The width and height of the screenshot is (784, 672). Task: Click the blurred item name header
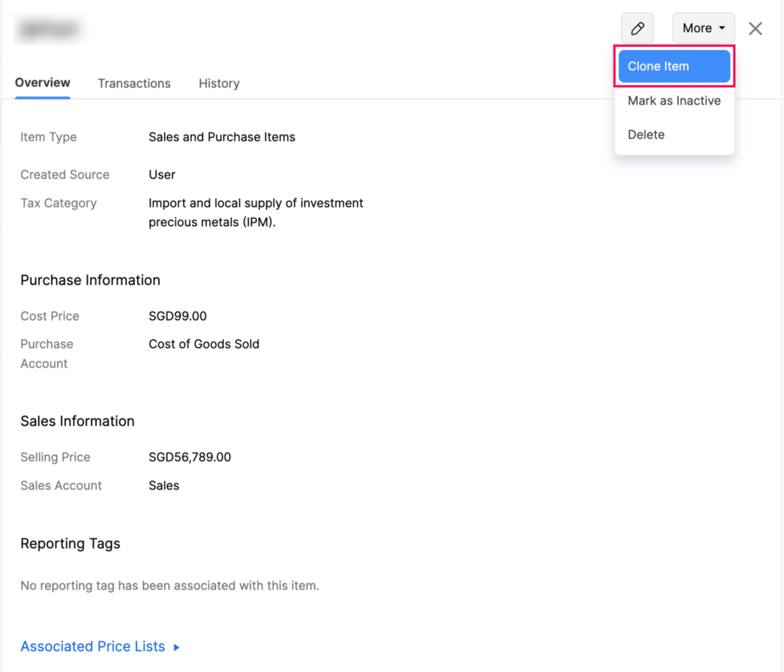click(49, 29)
